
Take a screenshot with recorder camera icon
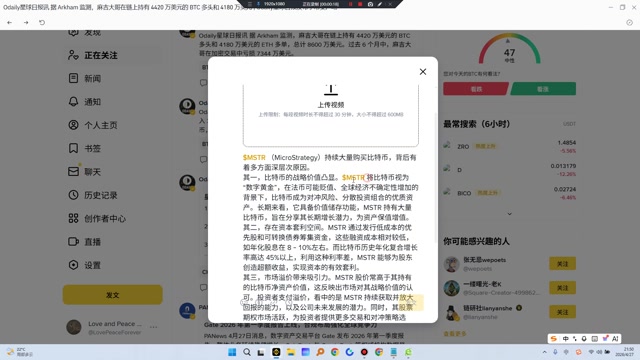point(370,4)
